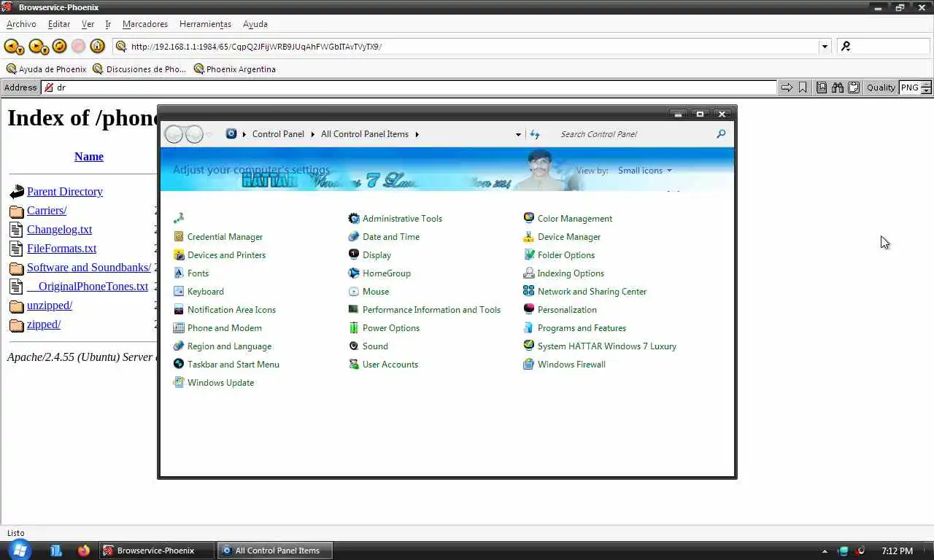Open the Ayuda menu
Screen dimensions: 934x560
tap(255, 24)
